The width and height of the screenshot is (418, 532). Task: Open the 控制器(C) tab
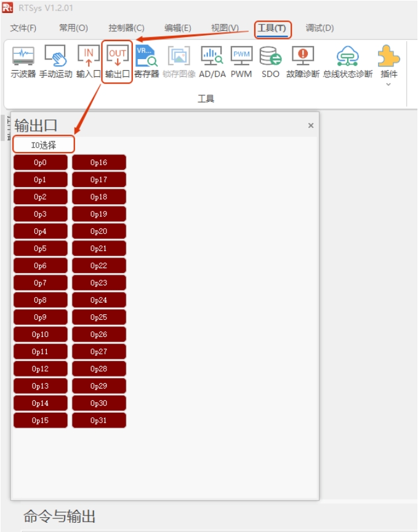[x=126, y=28]
